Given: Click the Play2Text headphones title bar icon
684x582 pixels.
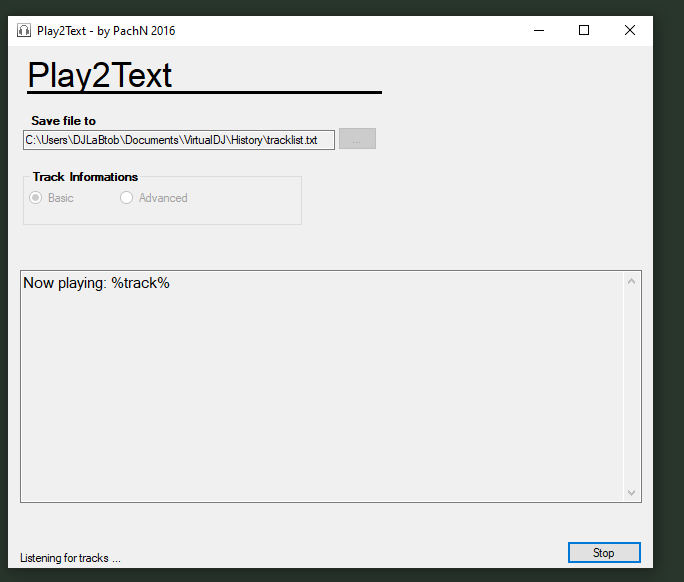Looking at the screenshot, I should click(x=24, y=31).
